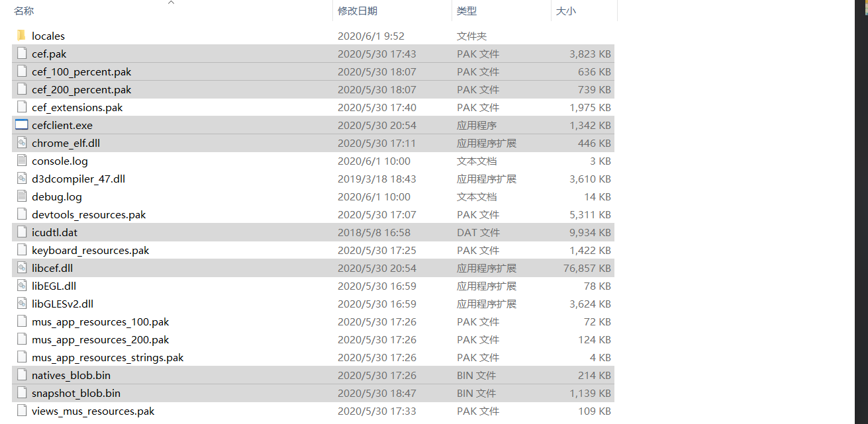Click the console.log text document icon
The image size is (868, 424).
point(21,161)
